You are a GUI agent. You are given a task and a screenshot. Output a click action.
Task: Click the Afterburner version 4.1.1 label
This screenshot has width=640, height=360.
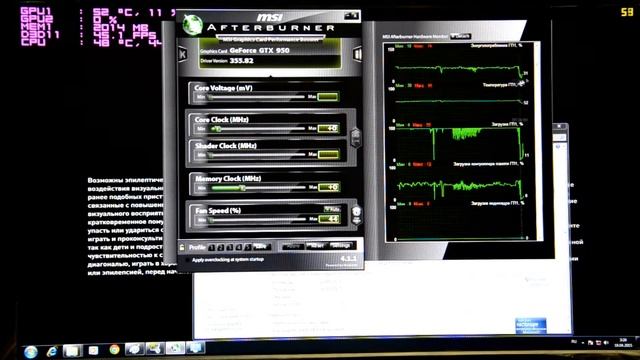pyautogui.click(x=348, y=258)
